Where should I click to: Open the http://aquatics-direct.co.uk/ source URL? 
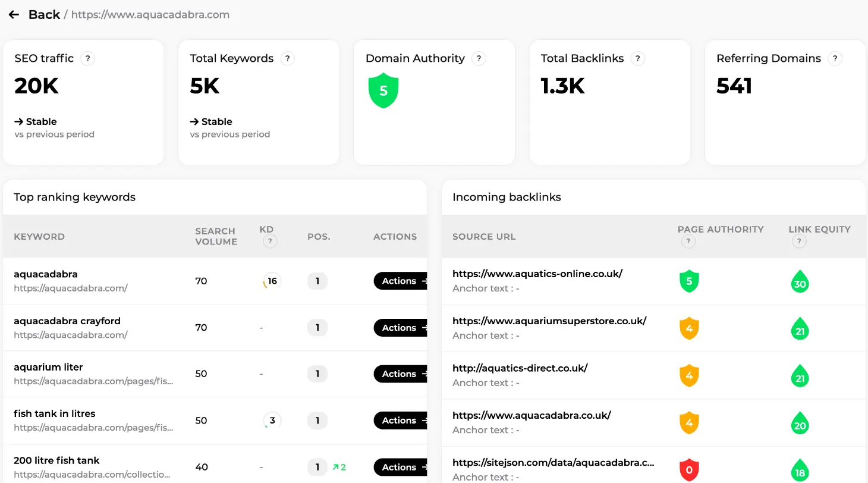(x=520, y=368)
